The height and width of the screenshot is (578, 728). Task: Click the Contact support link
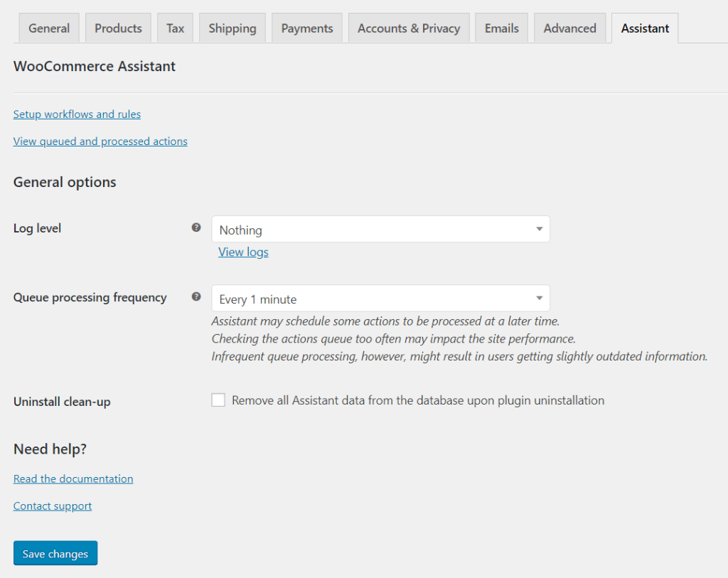click(53, 505)
